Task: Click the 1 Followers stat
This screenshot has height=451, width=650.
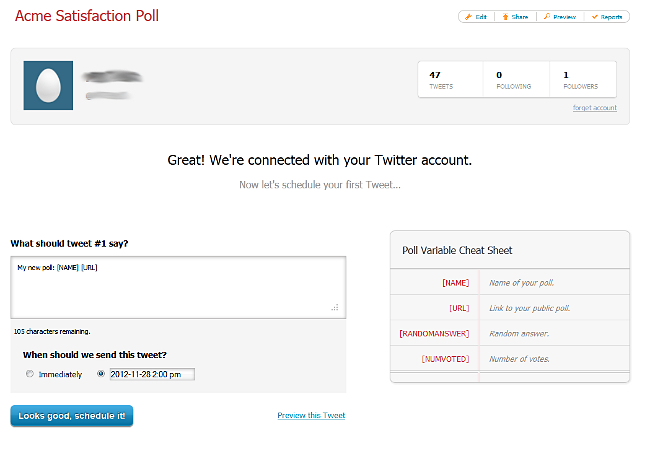Action: [x=582, y=79]
